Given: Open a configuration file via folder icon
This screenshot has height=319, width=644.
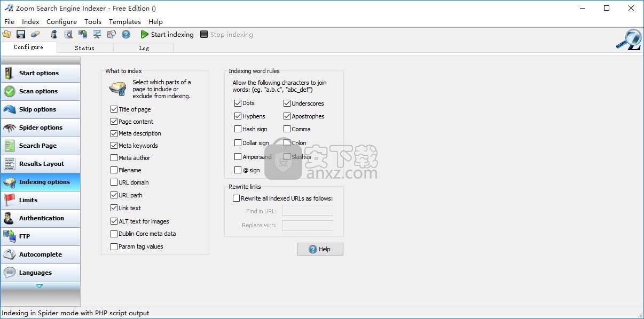Looking at the screenshot, I should click(6, 34).
